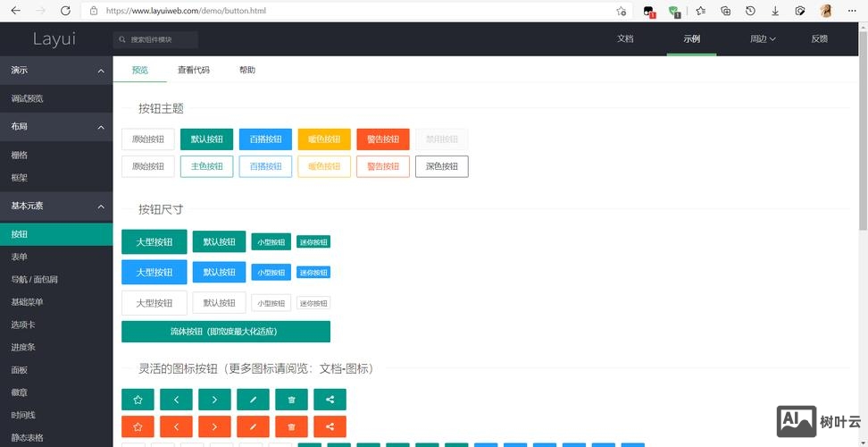Select 基础菜单 in the sidebar

coord(56,302)
